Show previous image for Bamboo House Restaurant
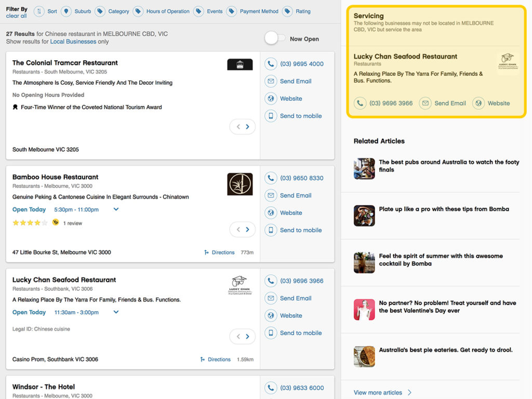Screen dimensions: 532x399 238,230
